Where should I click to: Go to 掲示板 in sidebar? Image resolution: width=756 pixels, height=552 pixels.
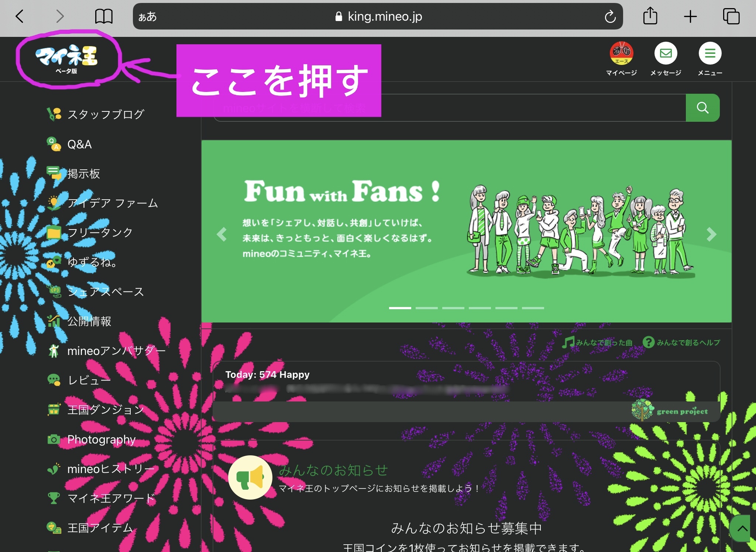click(83, 174)
